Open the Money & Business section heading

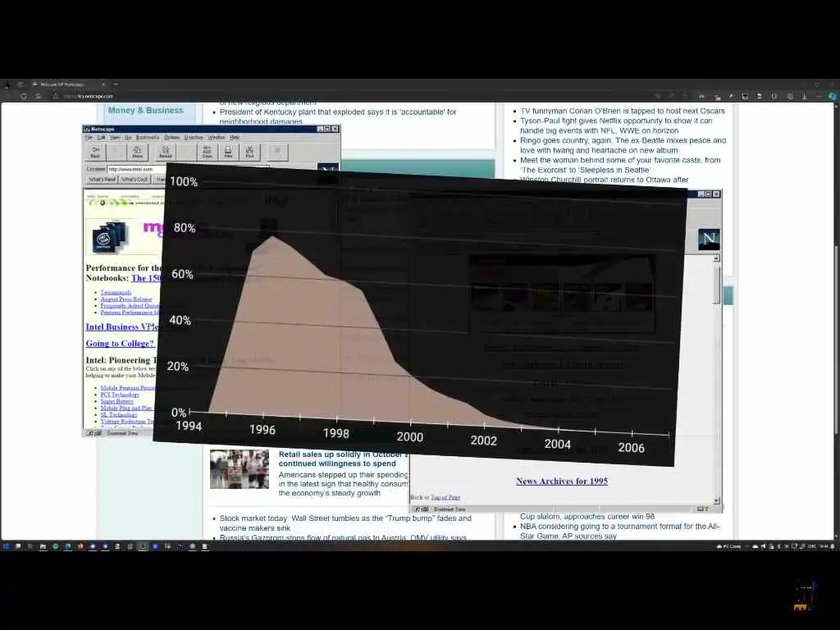click(146, 111)
